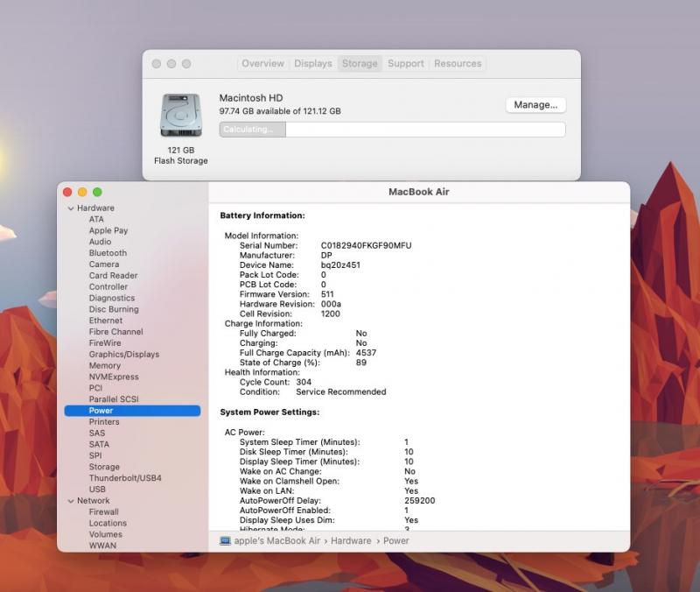Open the Audio hardware section
Screen dimensions: 700x592
pos(100,242)
